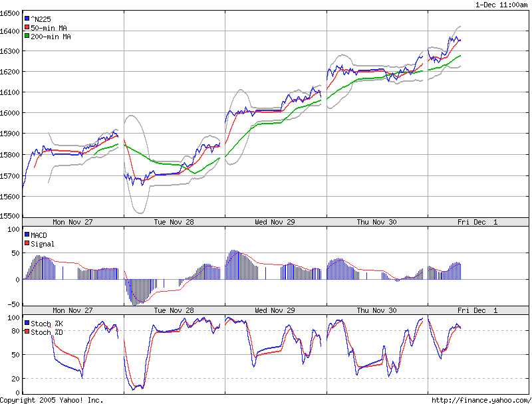532x404 pixels.
Task: Click the red 50-min MA legend swatch
Action: (27, 27)
